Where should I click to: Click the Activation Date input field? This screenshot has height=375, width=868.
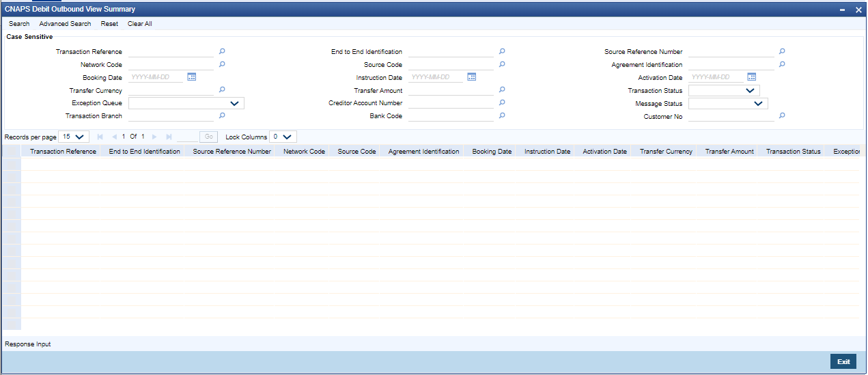(716, 77)
